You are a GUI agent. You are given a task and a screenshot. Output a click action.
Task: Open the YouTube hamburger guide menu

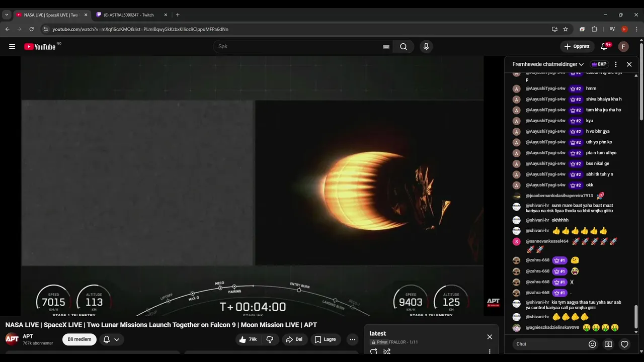coord(12,47)
